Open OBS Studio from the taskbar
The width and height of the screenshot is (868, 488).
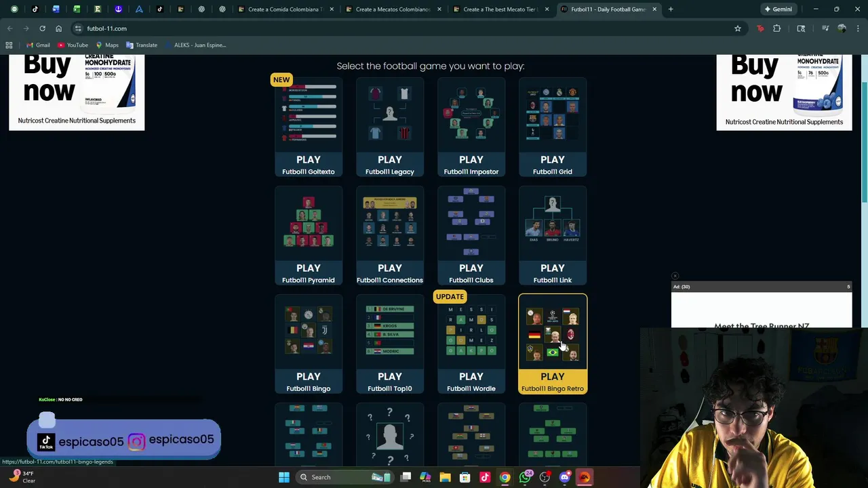pos(545,477)
